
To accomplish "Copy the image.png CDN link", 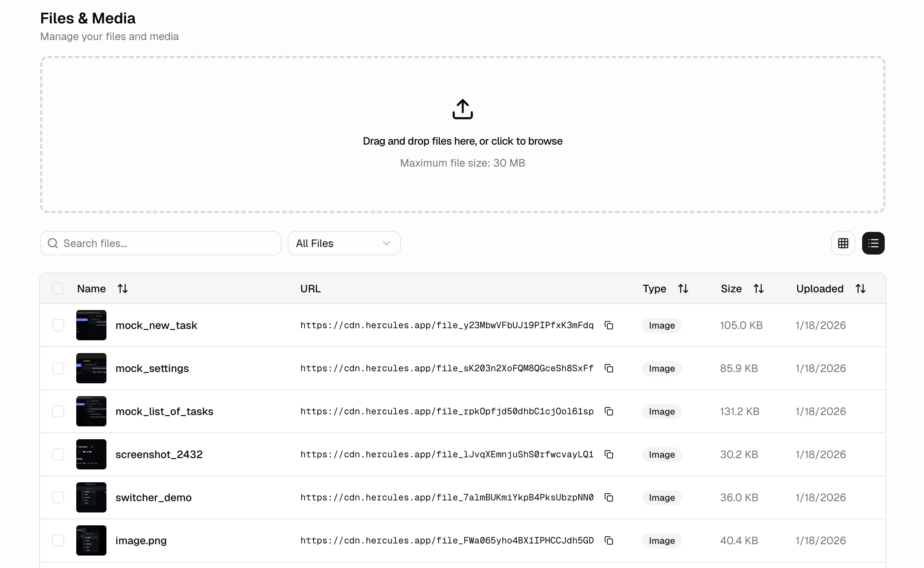I will 608,540.
